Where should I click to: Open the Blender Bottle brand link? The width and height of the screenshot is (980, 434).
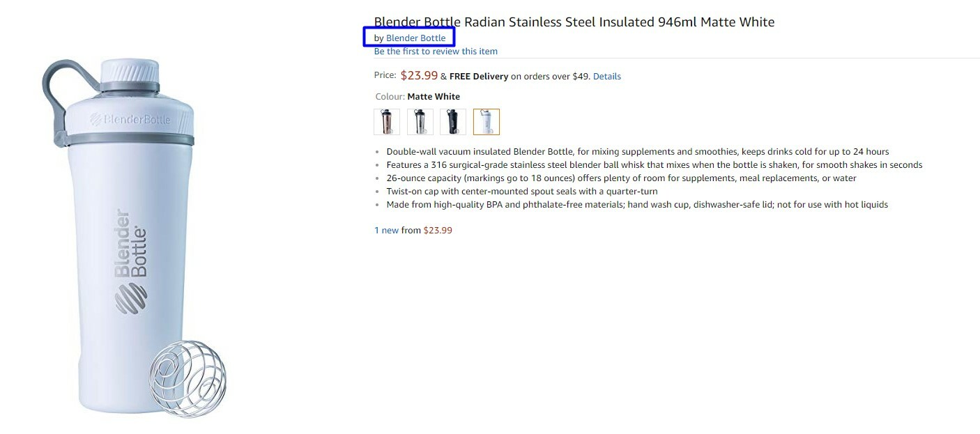click(415, 38)
